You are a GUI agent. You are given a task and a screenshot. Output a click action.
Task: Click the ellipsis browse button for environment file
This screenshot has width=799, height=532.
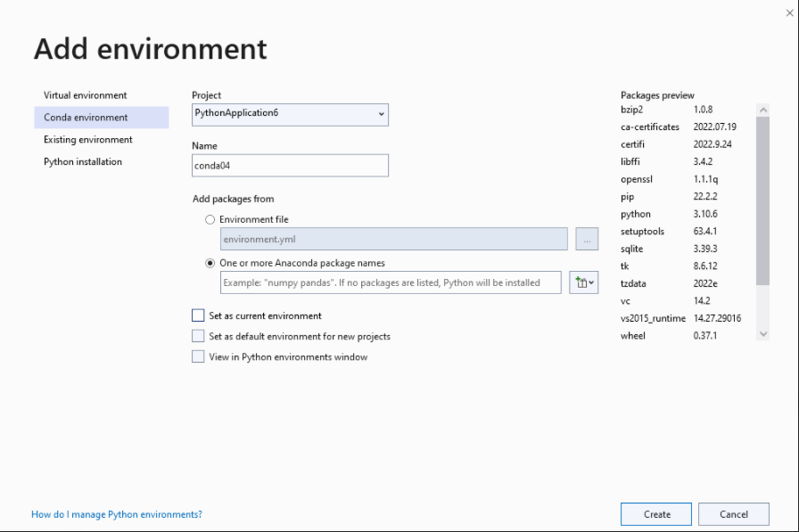click(x=586, y=239)
